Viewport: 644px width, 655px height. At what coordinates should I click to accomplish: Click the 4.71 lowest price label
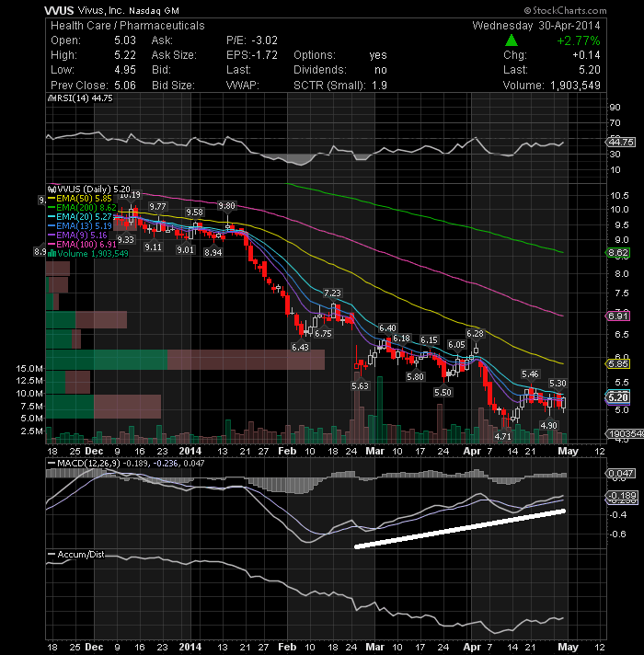point(503,436)
